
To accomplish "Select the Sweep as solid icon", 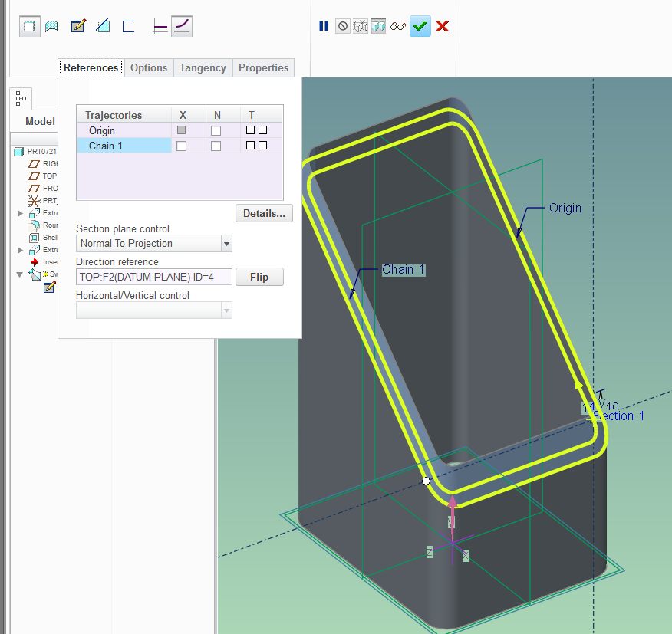I will pos(30,26).
